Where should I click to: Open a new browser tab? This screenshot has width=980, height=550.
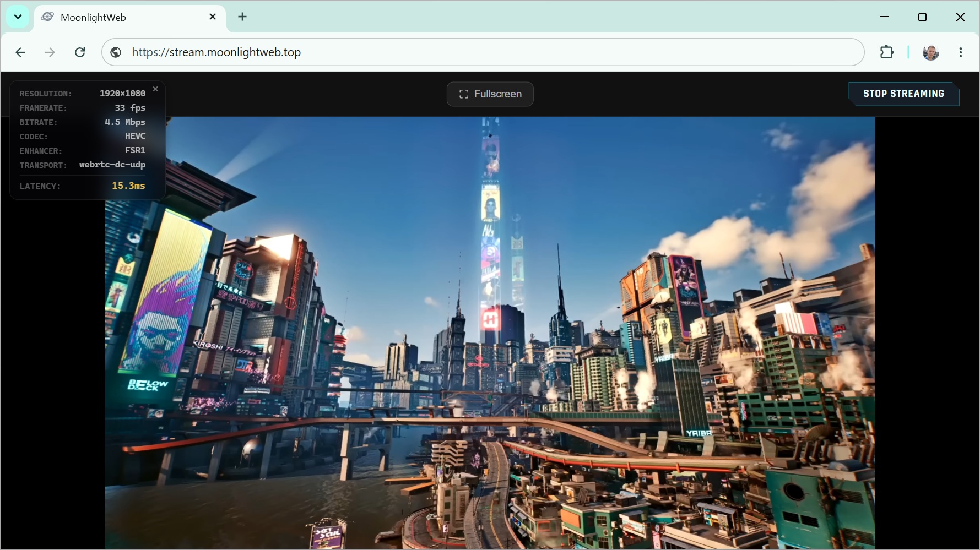(x=242, y=17)
